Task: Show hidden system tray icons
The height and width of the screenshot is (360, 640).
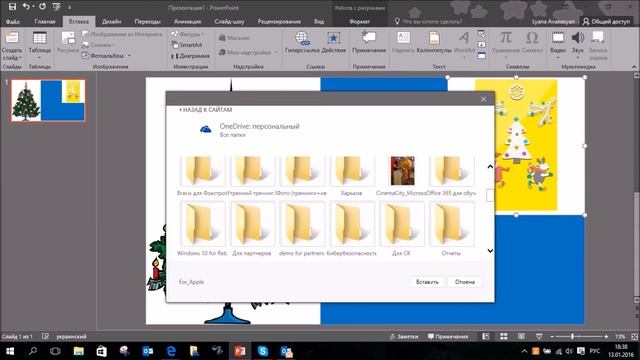Action: pyautogui.click(x=524, y=351)
